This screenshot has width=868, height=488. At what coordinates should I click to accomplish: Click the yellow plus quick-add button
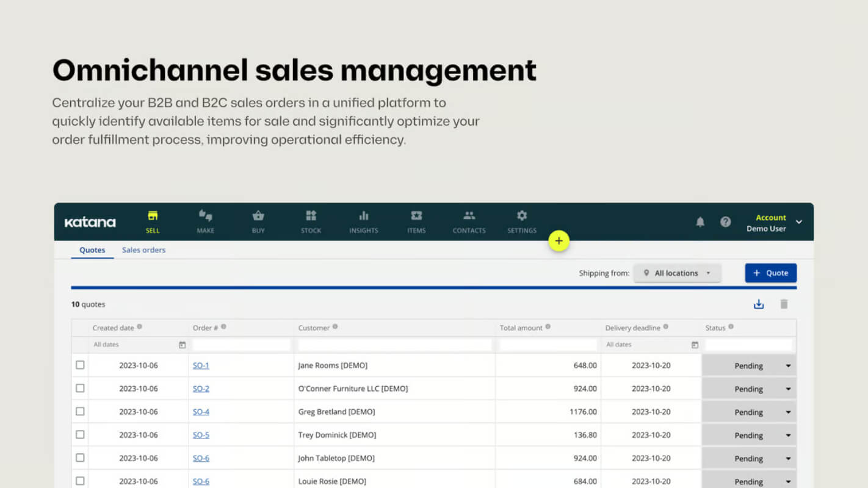pos(559,241)
